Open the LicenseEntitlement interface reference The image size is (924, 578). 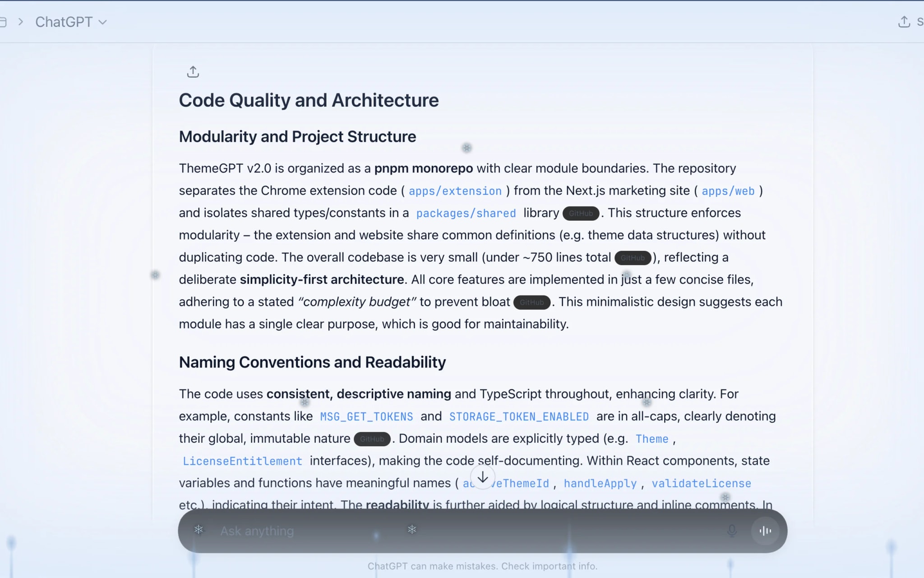pos(242,461)
